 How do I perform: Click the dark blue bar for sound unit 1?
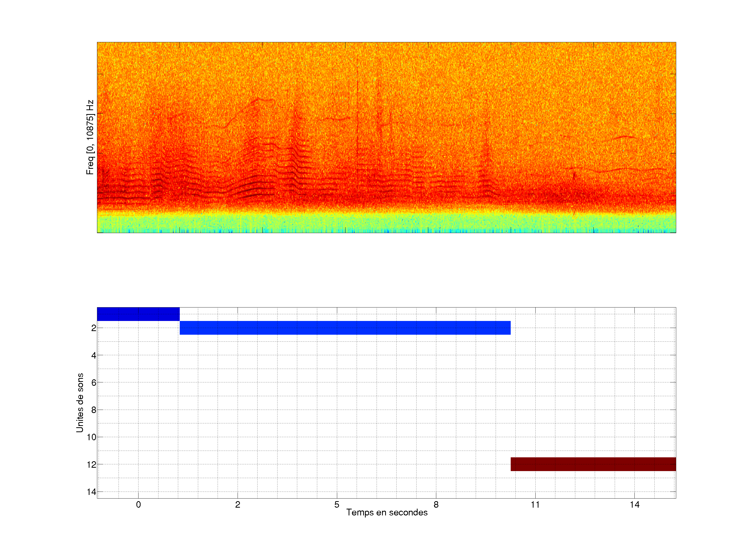(138, 314)
